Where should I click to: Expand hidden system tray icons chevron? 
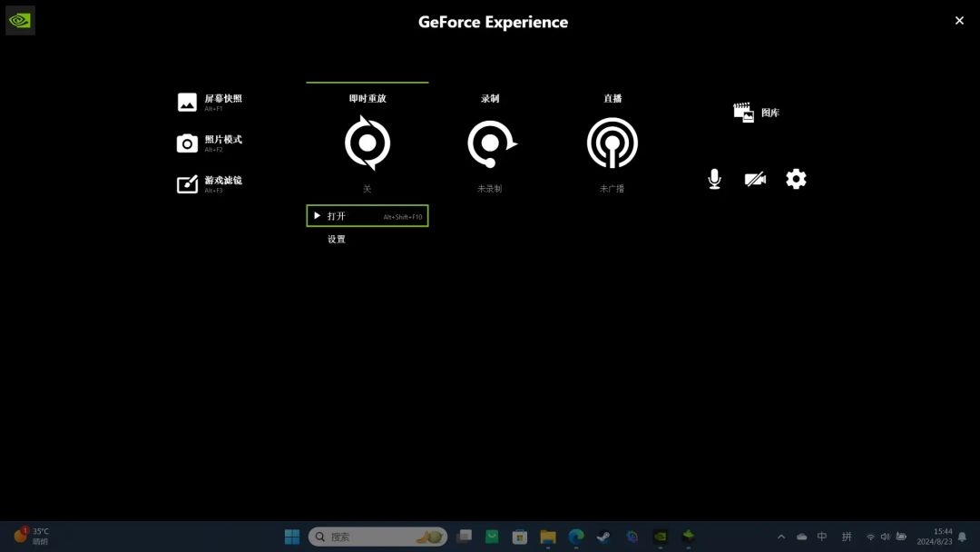coord(781,537)
